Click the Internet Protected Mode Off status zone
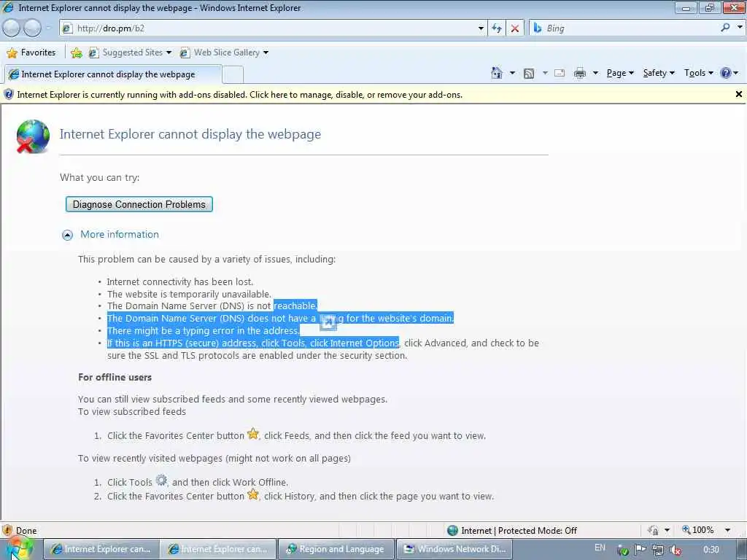Screen dimensions: 747x560 pyautogui.click(x=512, y=531)
